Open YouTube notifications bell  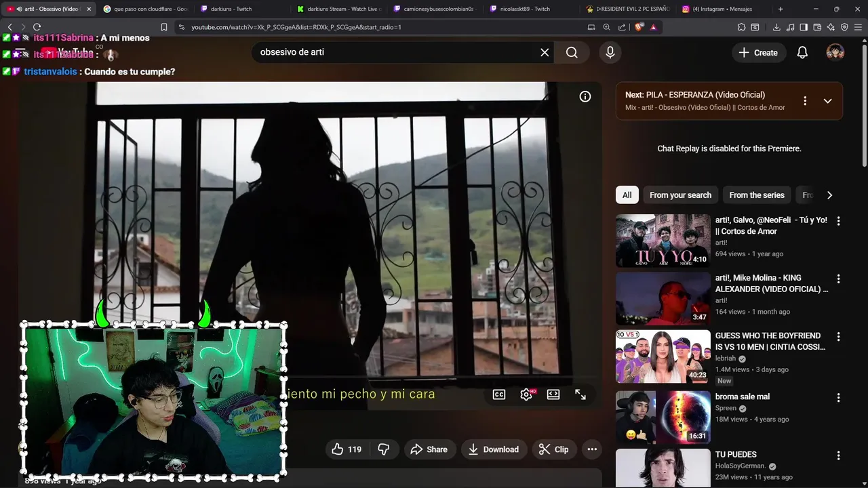pos(802,52)
